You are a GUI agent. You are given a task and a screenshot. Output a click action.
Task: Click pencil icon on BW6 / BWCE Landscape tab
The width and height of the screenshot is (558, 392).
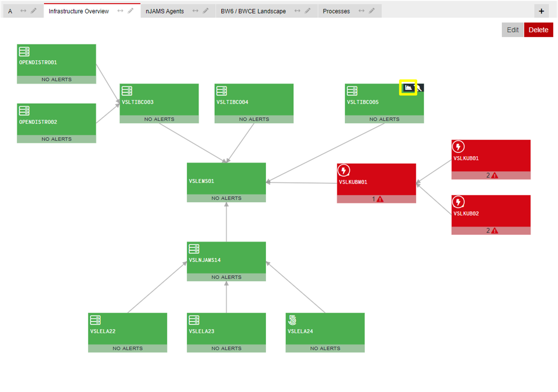coord(308,11)
